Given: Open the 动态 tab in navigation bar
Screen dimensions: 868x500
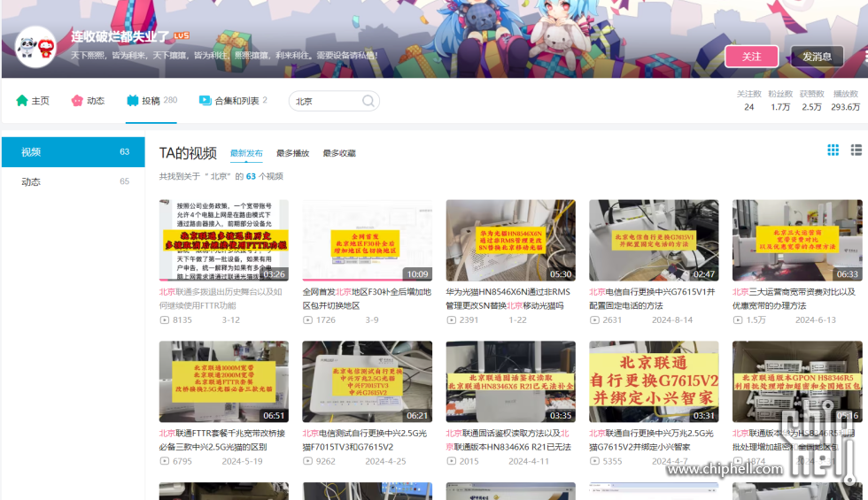Looking at the screenshot, I should coord(88,101).
